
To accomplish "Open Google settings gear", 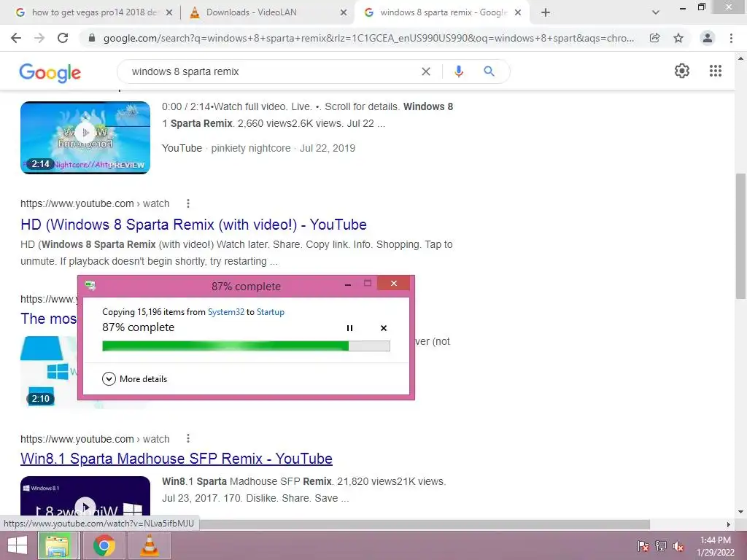I will [682, 71].
